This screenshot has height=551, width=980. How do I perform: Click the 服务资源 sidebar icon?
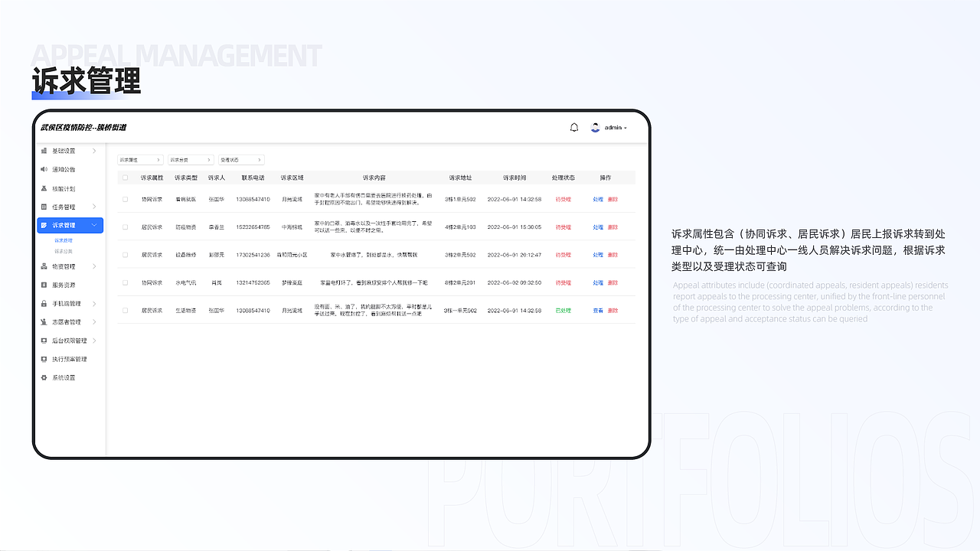44,285
